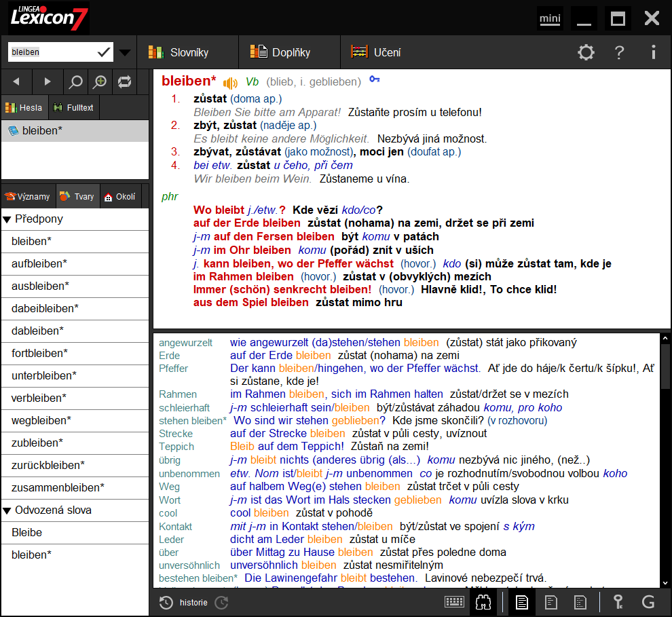Click the binoculars icon in bottom toolbar

click(x=483, y=602)
